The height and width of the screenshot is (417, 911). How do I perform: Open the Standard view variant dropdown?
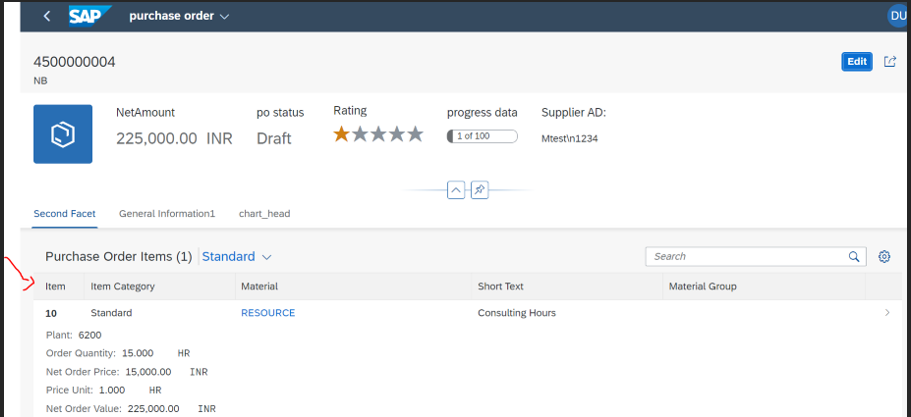tap(237, 257)
